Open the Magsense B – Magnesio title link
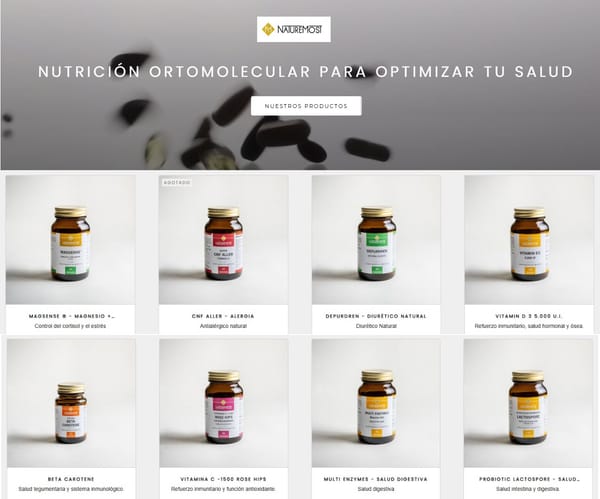Screen dimensions: 600x499 (72, 316)
